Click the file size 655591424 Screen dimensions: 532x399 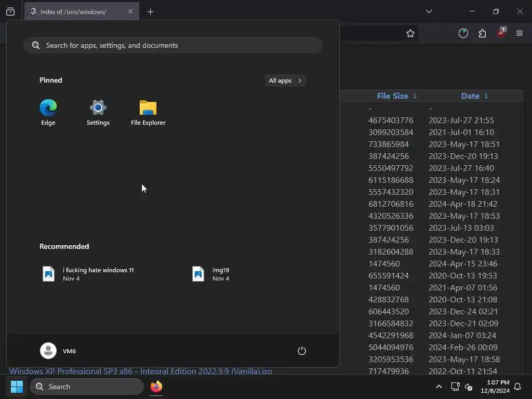click(389, 276)
